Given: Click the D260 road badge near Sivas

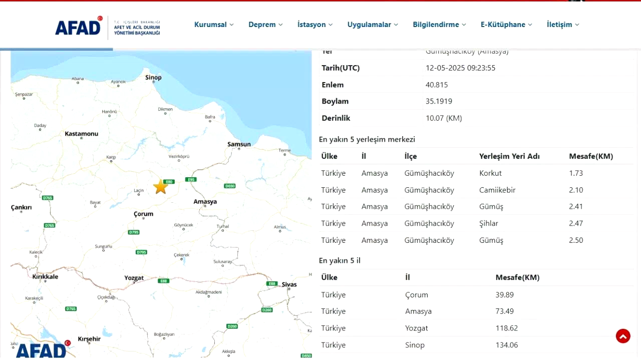Looking at the screenshot, I should [x=267, y=310].
